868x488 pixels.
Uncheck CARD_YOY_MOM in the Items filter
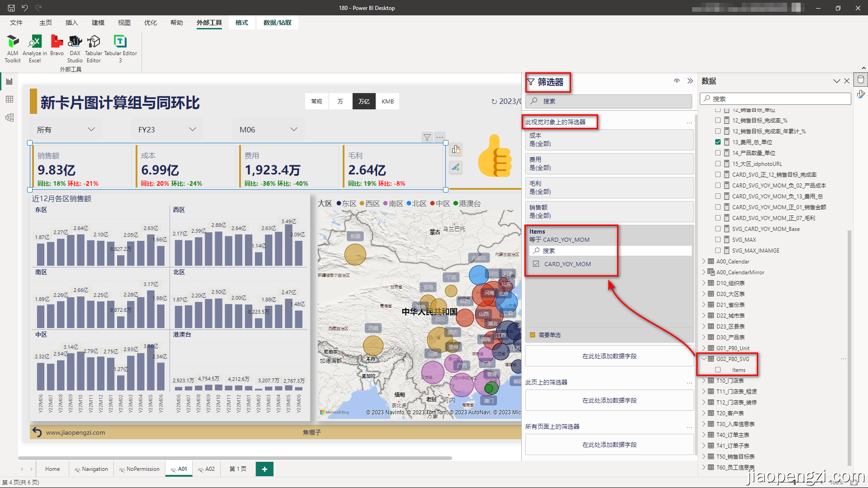point(536,264)
